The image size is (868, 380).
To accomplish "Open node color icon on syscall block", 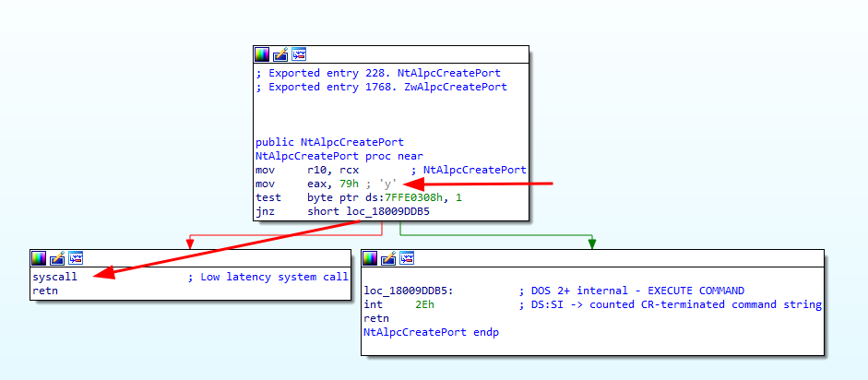I will [39, 258].
